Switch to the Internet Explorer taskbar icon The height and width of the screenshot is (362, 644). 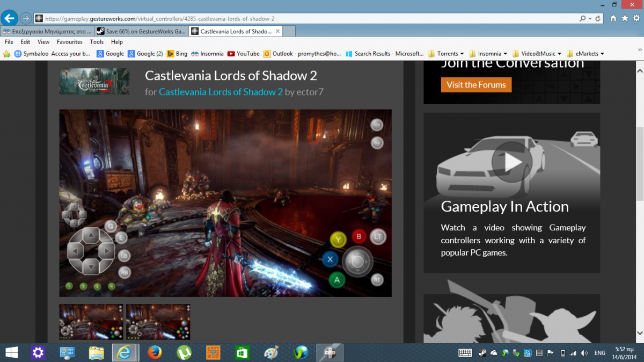(125, 352)
